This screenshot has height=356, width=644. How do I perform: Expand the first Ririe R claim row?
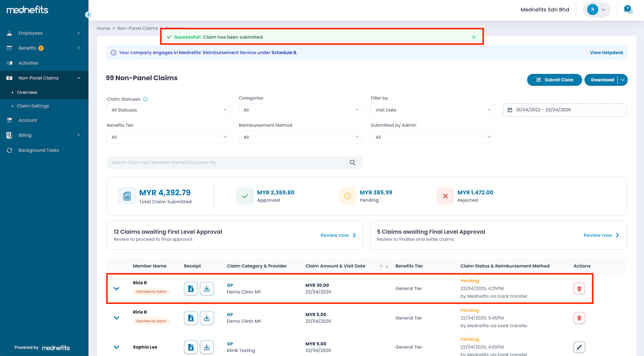click(x=117, y=288)
